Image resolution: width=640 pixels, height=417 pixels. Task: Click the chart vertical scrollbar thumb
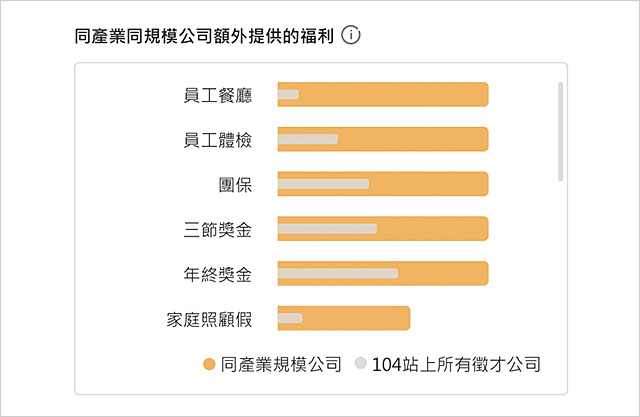pyautogui.click(x=560, y=131)
